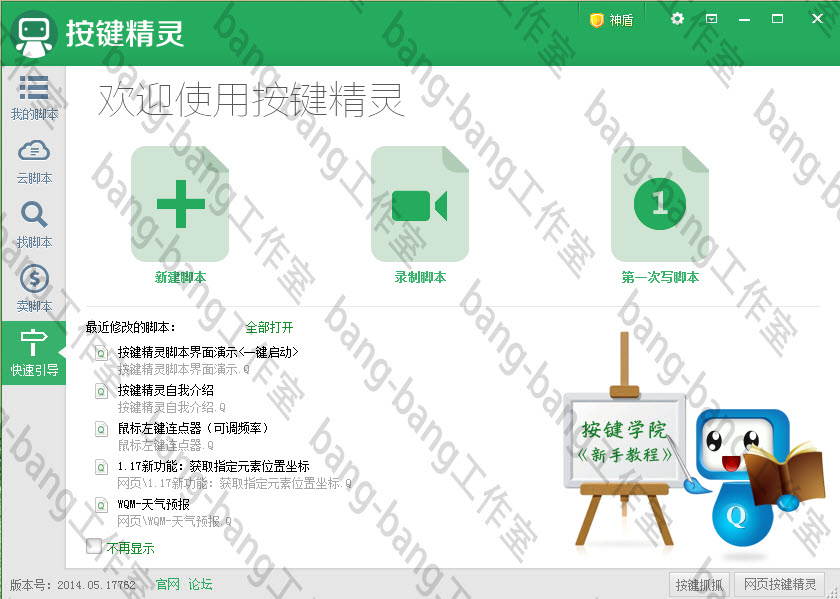The height and width of the screenshot is (599, 840).
Task: Select the 找脚本 magnifier icon
Action: point(34,215)
